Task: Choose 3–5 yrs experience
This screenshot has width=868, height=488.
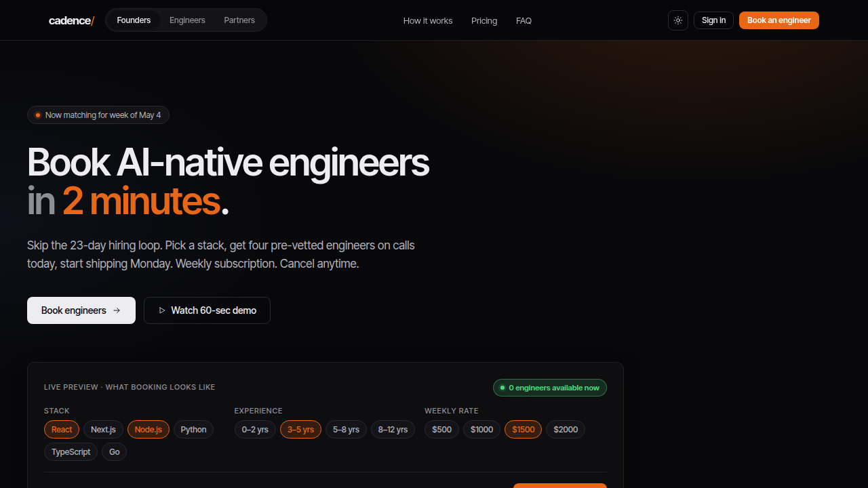Action: coord(300,430)
